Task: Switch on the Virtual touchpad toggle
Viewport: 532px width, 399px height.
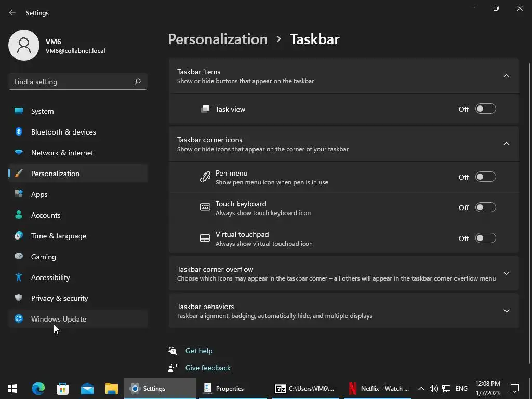Action: click(x=486, y=238)
